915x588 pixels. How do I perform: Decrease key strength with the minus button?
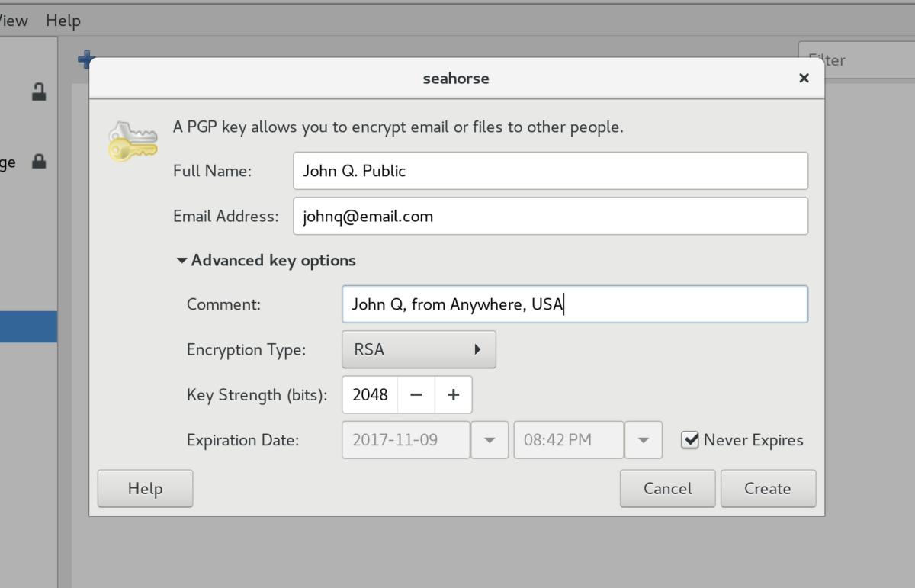tap(416, 394)
